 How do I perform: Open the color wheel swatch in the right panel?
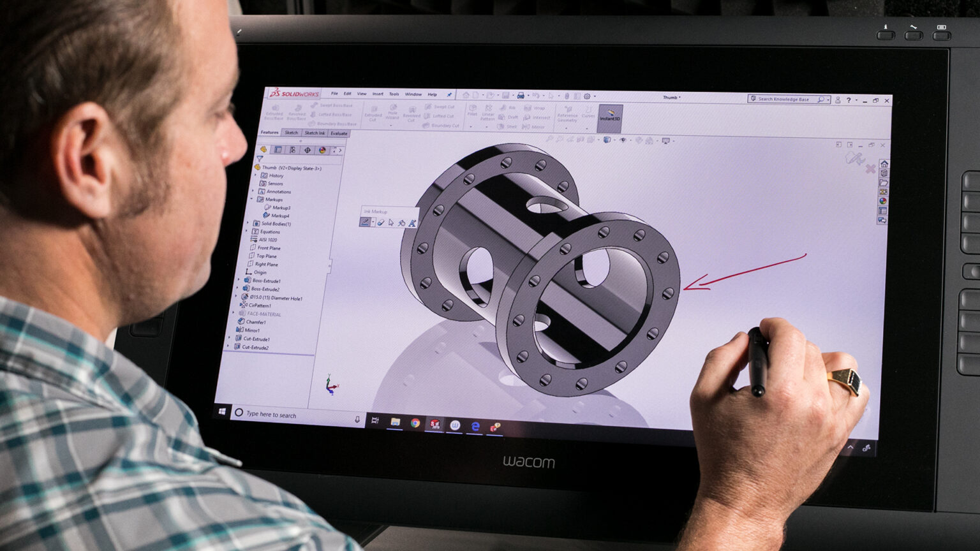pos(882,202)
